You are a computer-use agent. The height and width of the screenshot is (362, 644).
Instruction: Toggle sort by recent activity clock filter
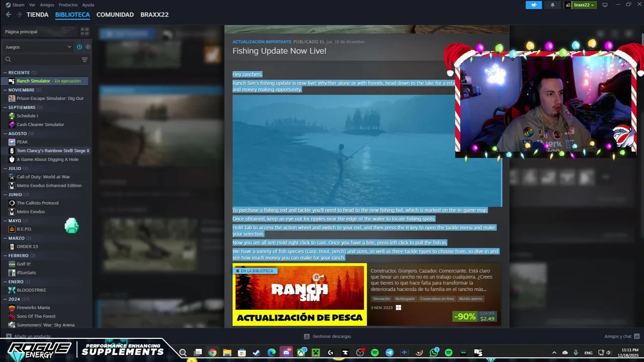click(x=79, y=47)
